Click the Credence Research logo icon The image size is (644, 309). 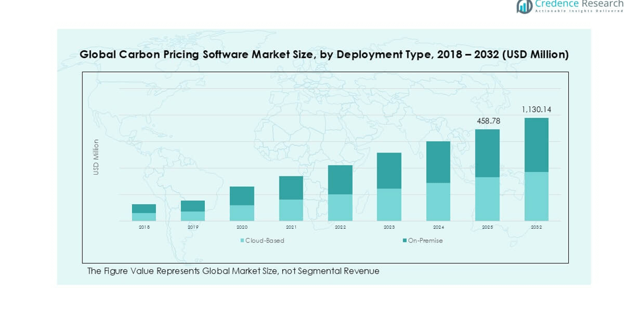point(524,6)
